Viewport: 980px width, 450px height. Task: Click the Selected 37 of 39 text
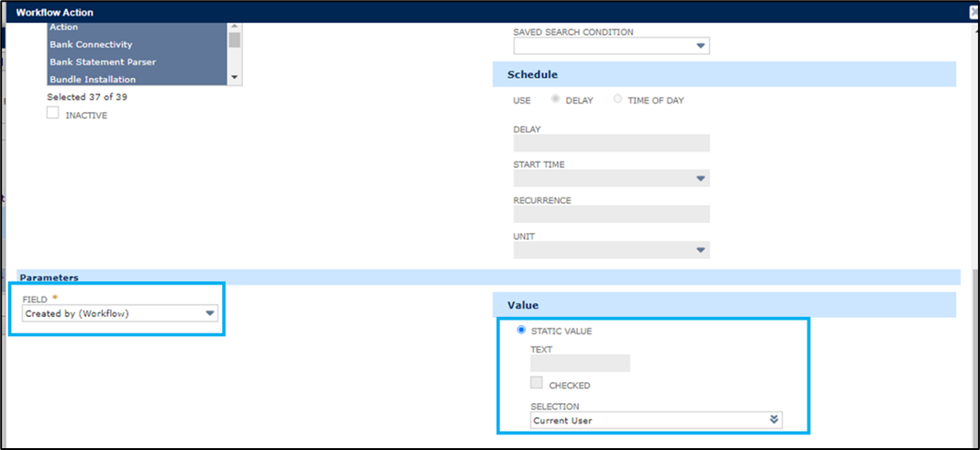click(87, 97)
